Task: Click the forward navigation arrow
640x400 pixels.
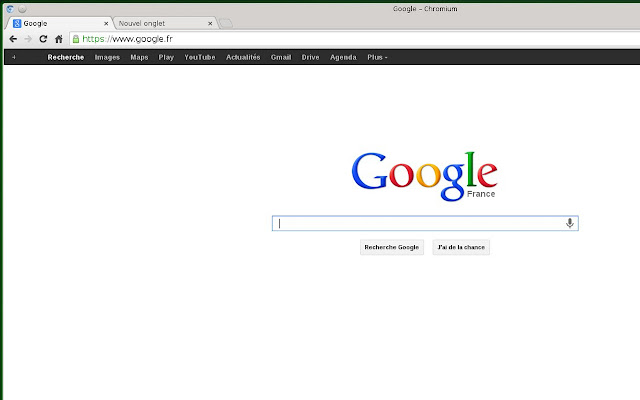Action: coord(28,39)
